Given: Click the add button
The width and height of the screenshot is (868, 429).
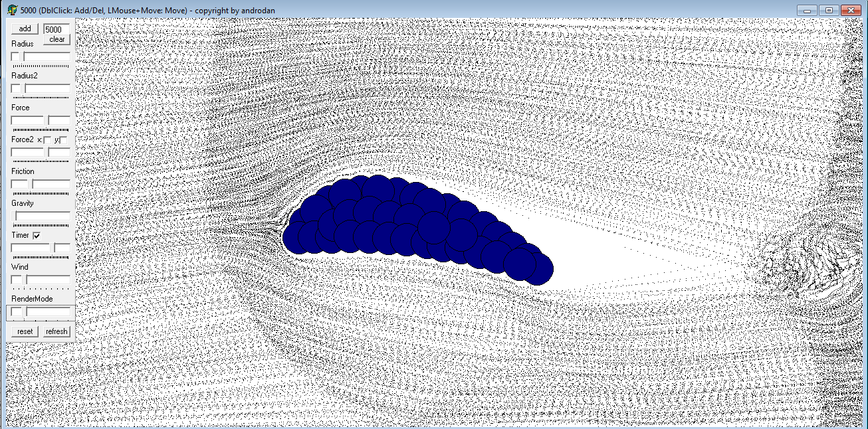Looking at the screenshot, I should tap(25, 29).
